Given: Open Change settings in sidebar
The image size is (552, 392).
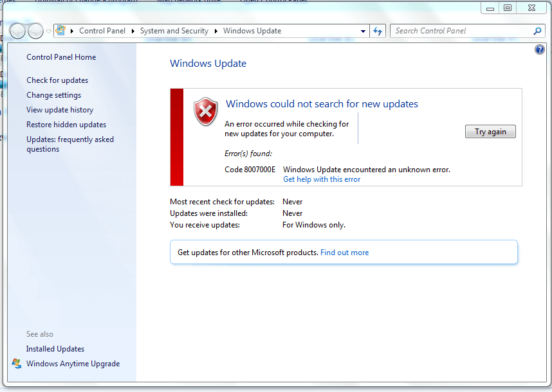Looking at the screenshot, I should (54, 95).
